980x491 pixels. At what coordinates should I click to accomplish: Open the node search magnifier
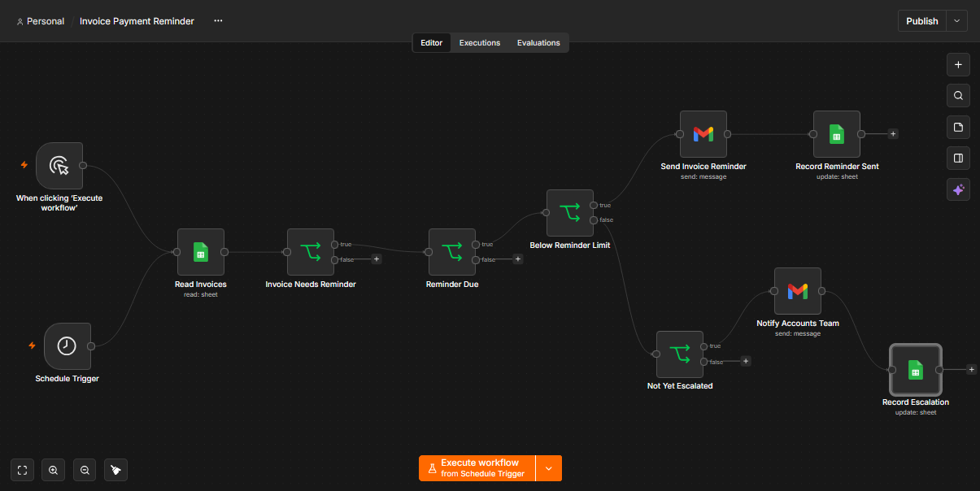click(958, 96)
